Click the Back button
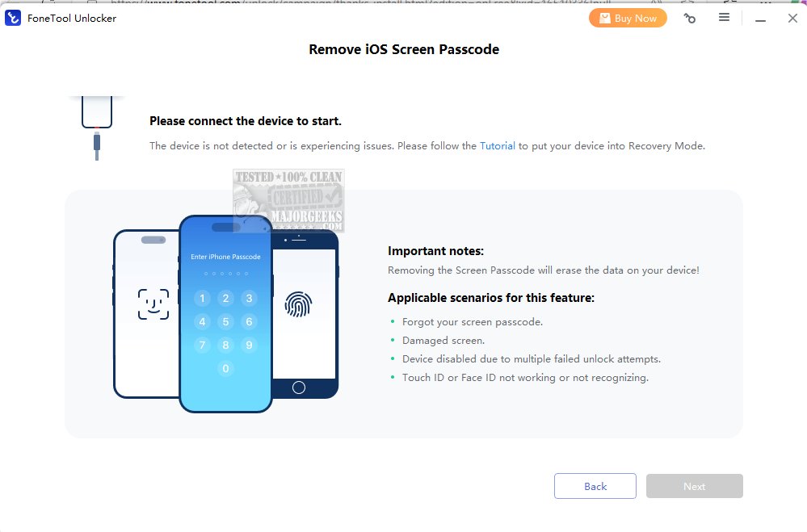This screenshot has width=807, height=532. click(595, 486)
